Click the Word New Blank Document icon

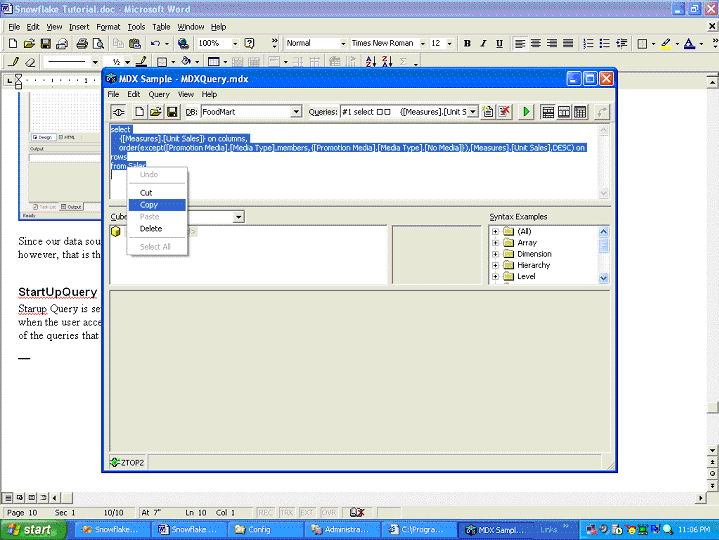pyautogui.click(x=13, y=44)
